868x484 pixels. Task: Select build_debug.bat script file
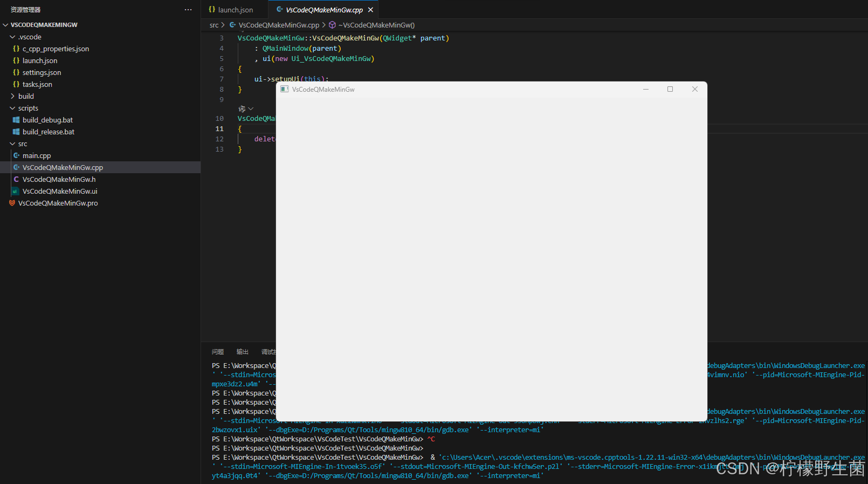[47, 120]
